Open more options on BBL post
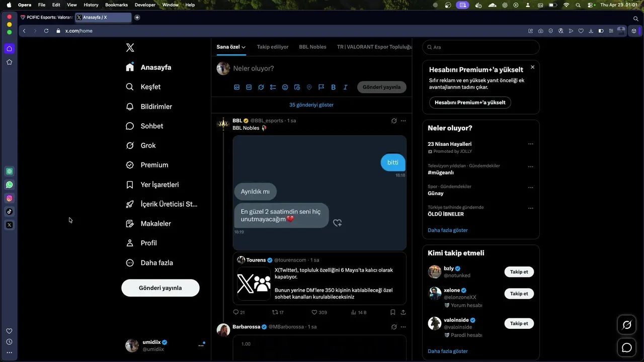The height and width of the screenshot is (362, 644). (x=403, y=121)
